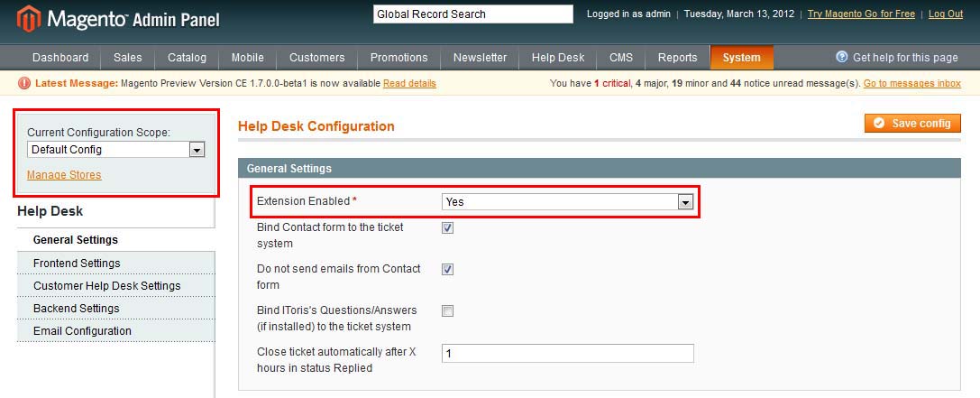Click the General Settings section header bar
980x398 pixels.
[600, 169]
